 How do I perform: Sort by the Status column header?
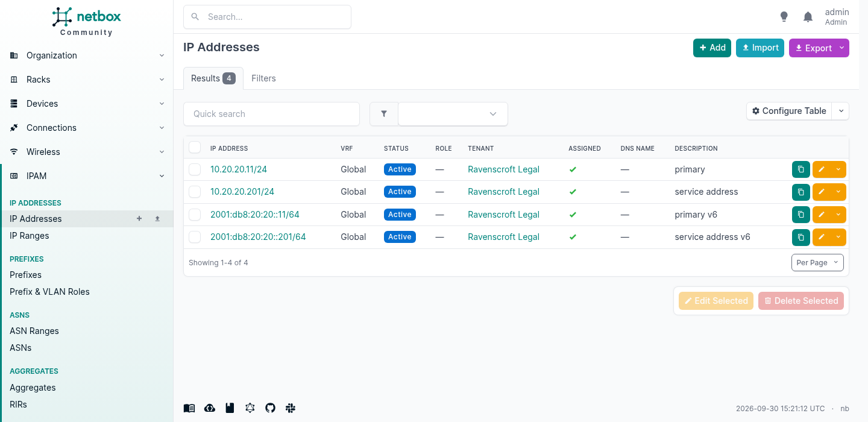coord(396,148)
